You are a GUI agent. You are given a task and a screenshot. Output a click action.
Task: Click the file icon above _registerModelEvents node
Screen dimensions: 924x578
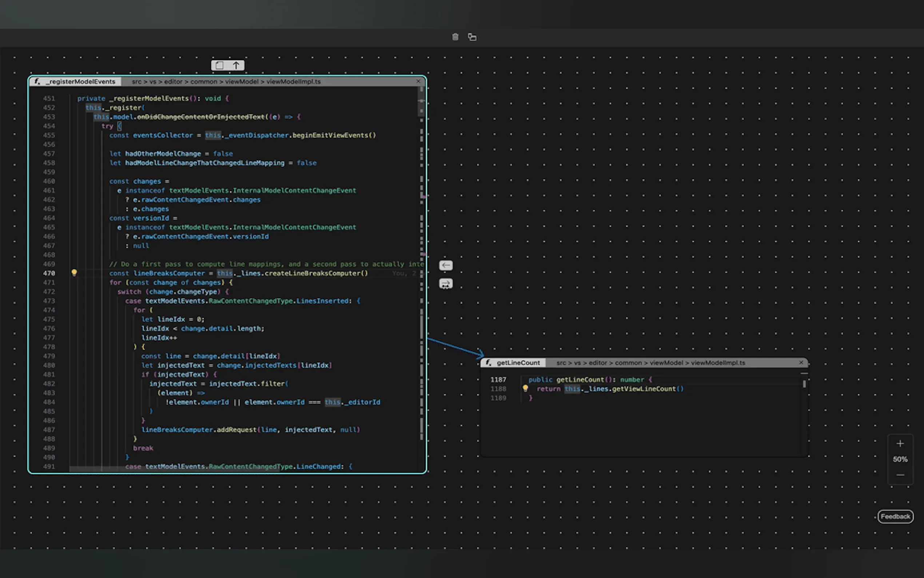(x=219, y=66)
